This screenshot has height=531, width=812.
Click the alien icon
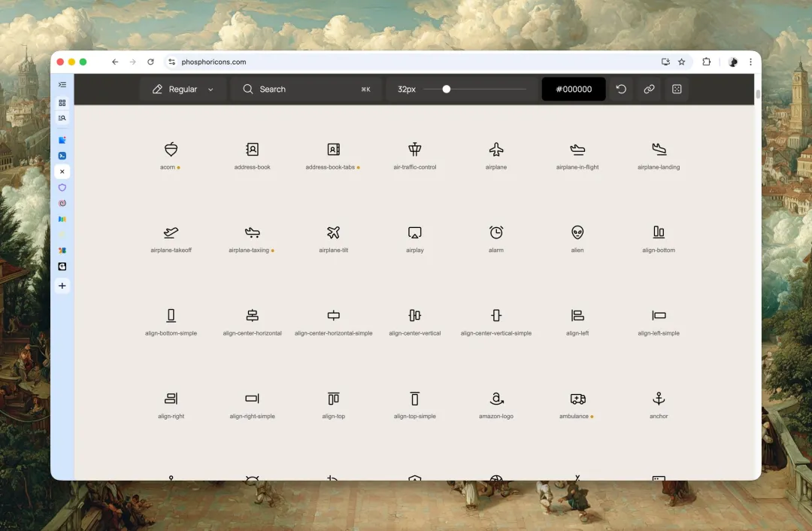(x=577, y=232)
